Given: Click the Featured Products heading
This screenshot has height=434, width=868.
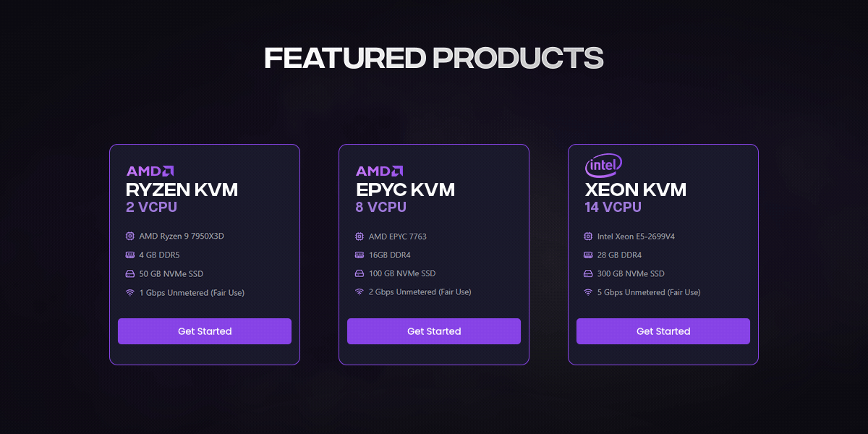Looking at the screenshot, I should [434, 59].
